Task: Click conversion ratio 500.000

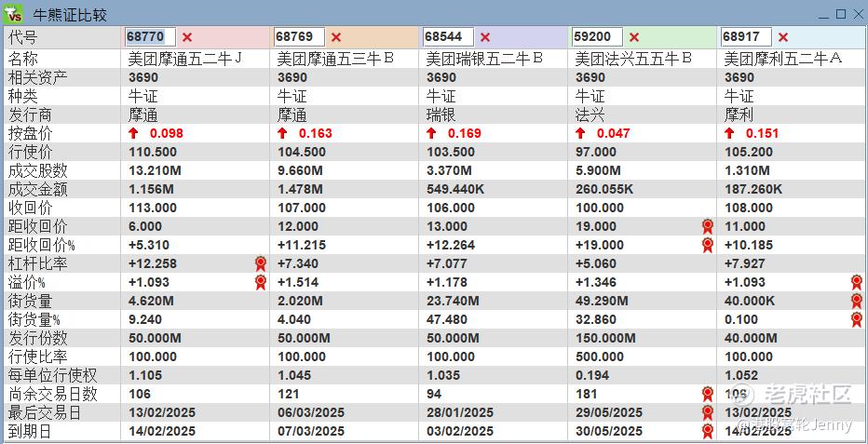Action: [x=600, y=357]
